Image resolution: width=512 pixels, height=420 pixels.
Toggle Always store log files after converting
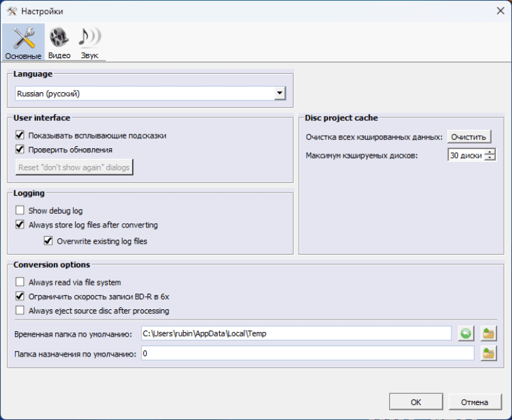tap(20, 225)
